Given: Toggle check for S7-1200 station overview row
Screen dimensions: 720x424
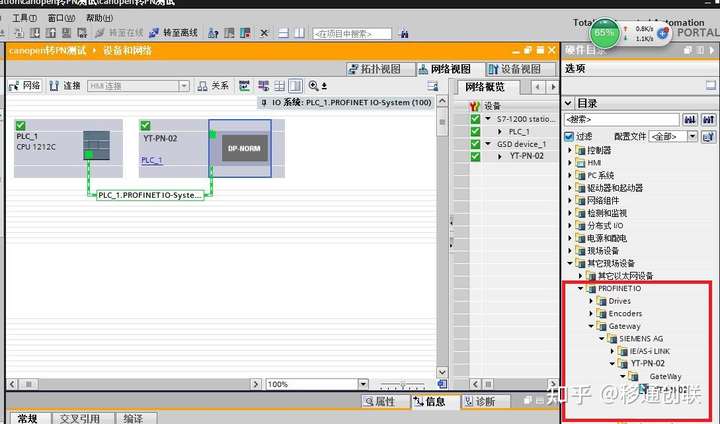Looking at the screenshot, I should point(475,119).
